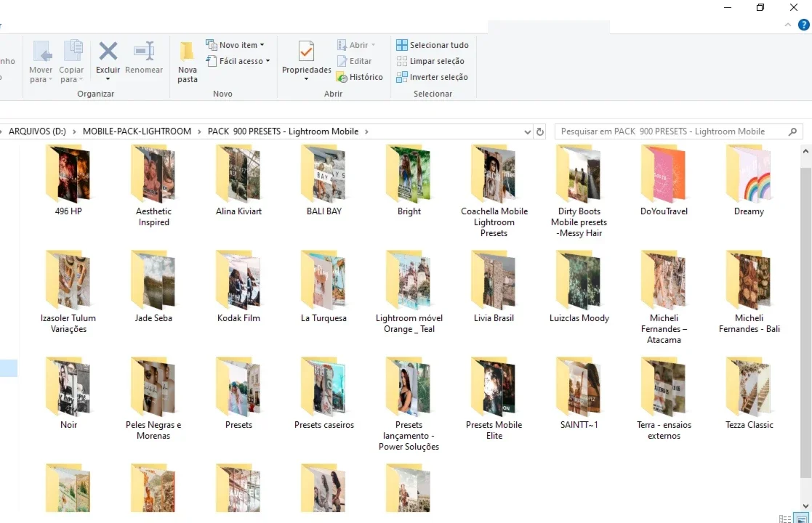This screenshot has height=523, width=812.
Task: Click the search magnifier icon
Action: pyautogui.click(x=792, y=132)
